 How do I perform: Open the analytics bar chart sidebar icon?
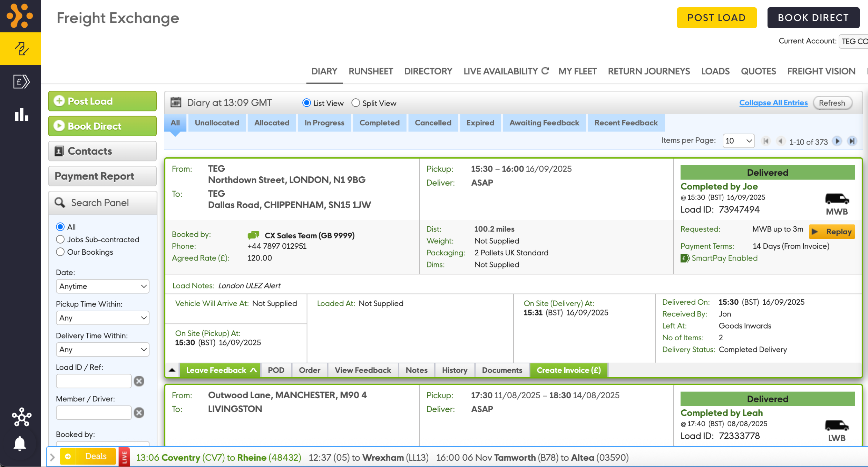click(21, 115)
